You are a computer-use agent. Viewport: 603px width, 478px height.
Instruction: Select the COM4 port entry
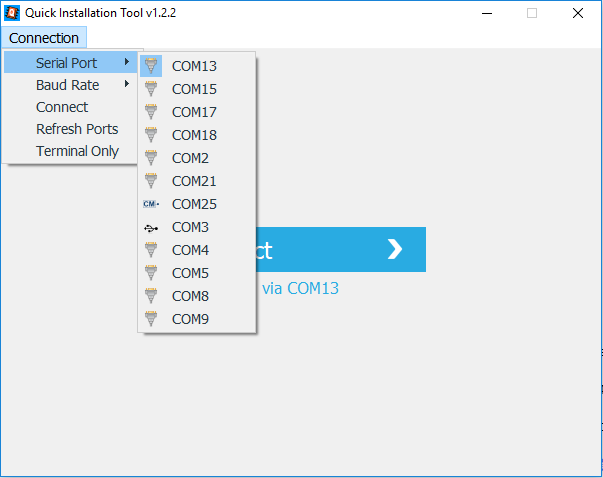point(190,250)
